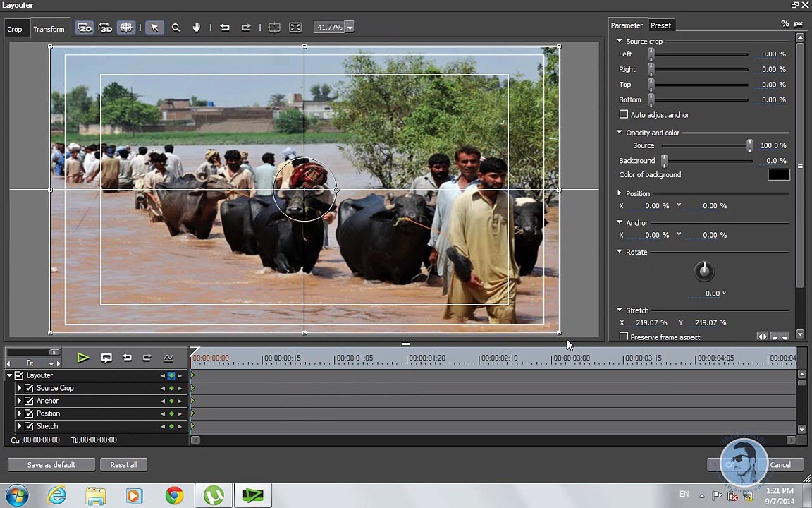This screenshot has width=812, height=508.
Task: Select the arrow selection tool
Action: point(154,28)
